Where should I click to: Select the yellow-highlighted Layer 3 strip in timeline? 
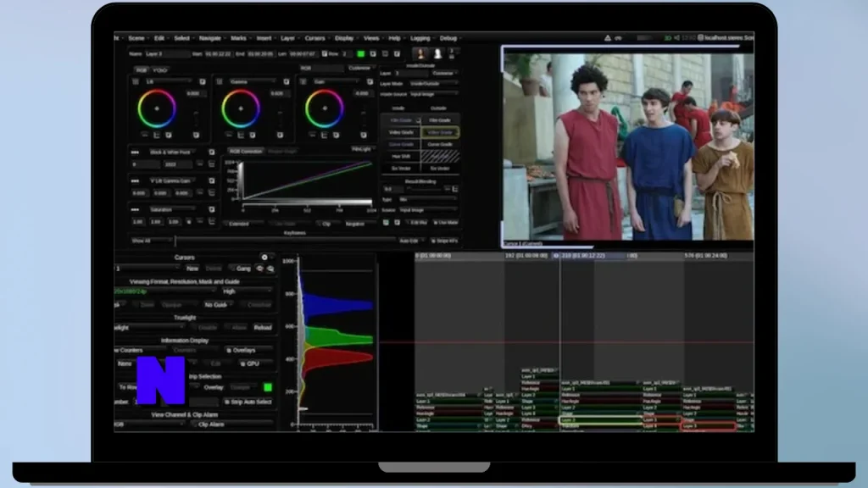pos(601,420)
